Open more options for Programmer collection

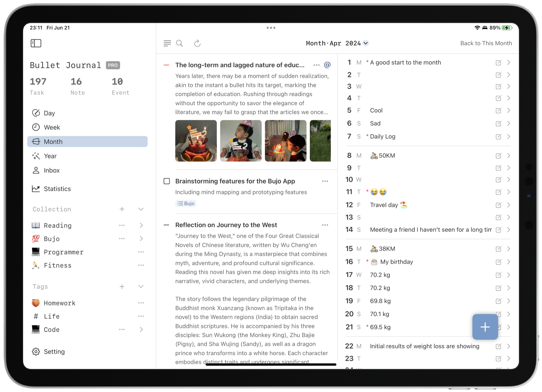[141, 252]
